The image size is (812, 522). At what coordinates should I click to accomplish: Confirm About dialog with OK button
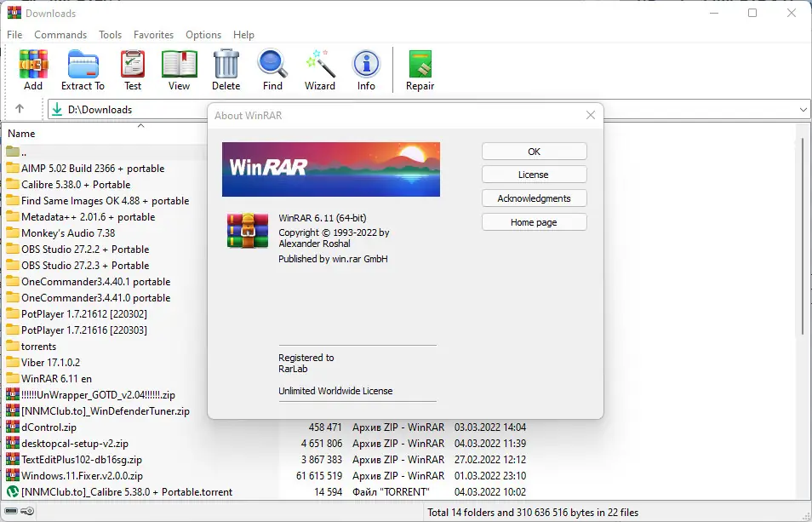click(x=534, y=152)
